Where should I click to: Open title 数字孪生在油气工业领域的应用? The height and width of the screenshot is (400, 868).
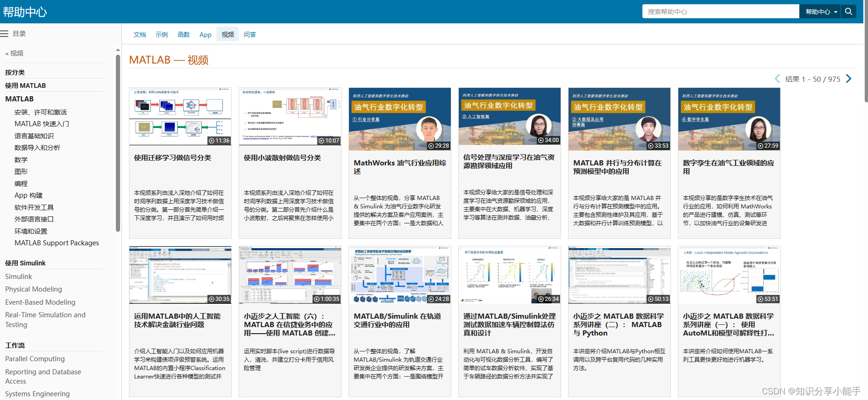728,167
